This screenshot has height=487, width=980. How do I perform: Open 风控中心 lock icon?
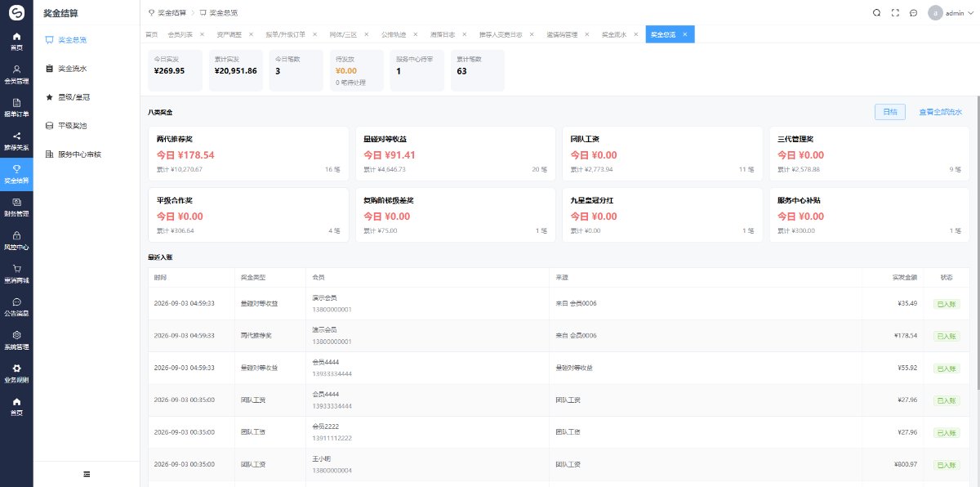[16, 235]
